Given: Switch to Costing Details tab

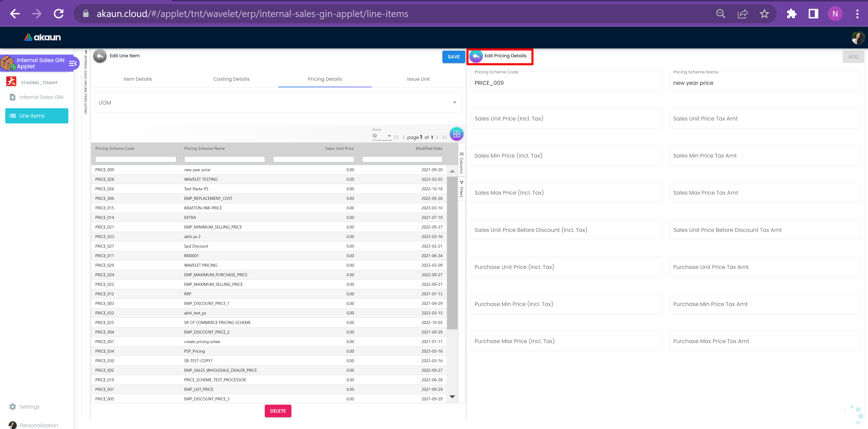Looking at the screenshot, I should 231,79.
